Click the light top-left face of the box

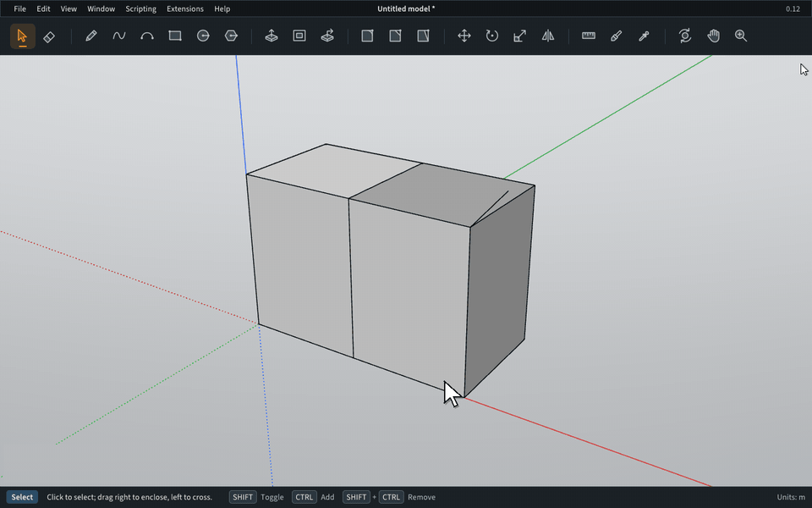pyautogui.click(x=334, y=169)
